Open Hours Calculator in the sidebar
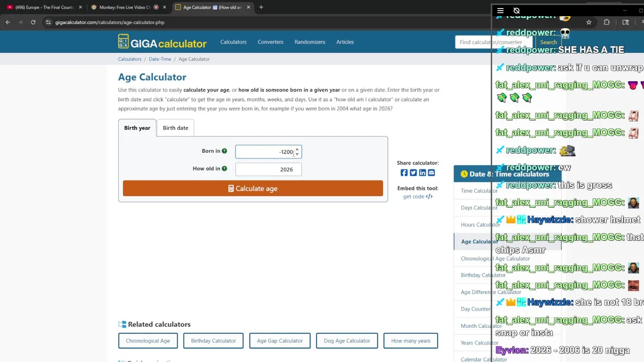The image size is (644, 362). point(480,225)
